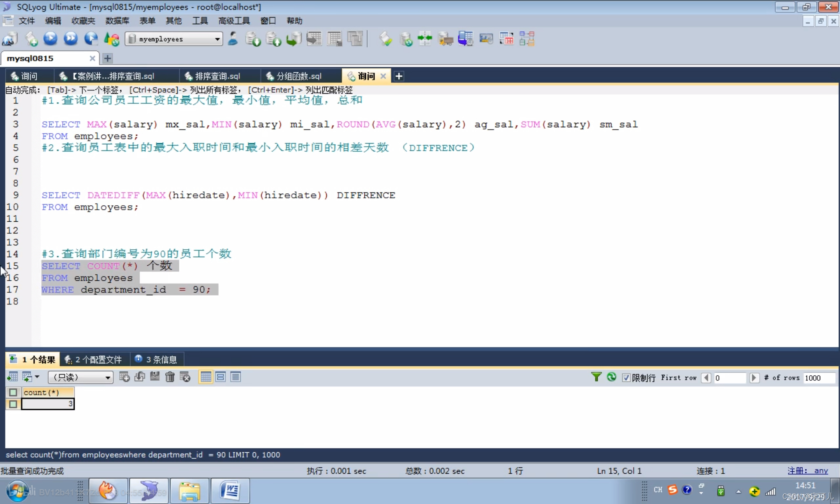Click the schema synchronization green arrows icon
The width and height of the screenshot is (840, 504).
(x=425, y=39)
